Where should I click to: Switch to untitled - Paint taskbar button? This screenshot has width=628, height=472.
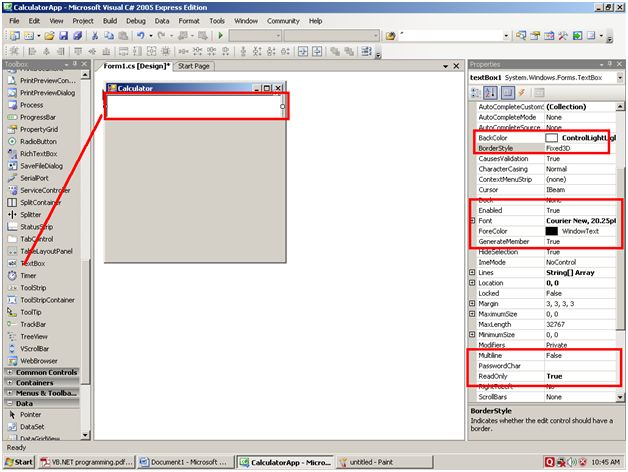[385, 462]
